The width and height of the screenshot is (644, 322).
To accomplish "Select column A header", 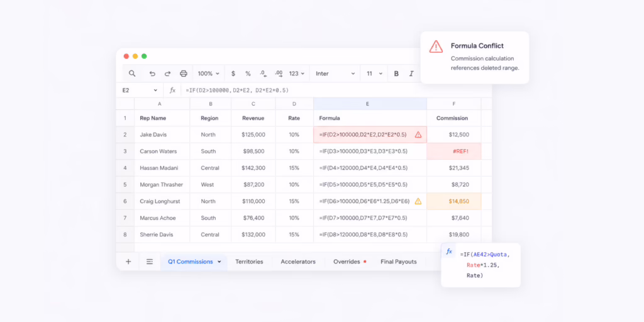I will [x=162, y=104].
